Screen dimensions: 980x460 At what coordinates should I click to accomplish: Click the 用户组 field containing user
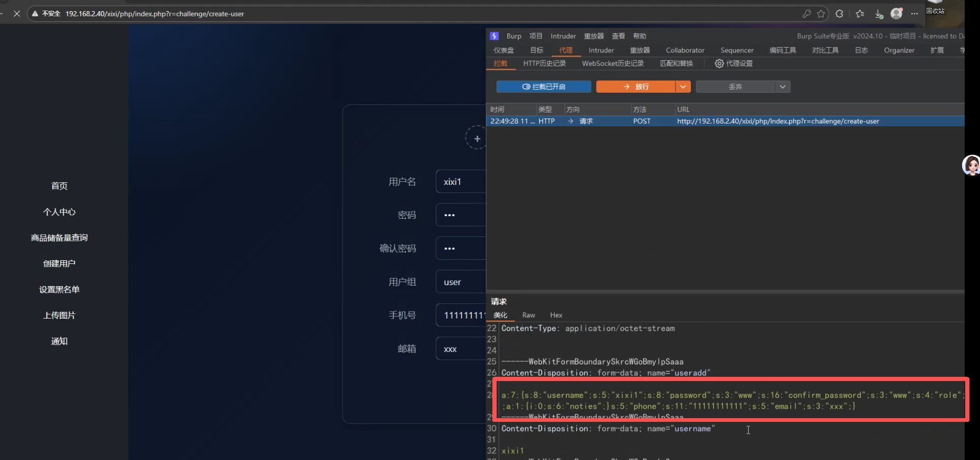click(461, 282)
